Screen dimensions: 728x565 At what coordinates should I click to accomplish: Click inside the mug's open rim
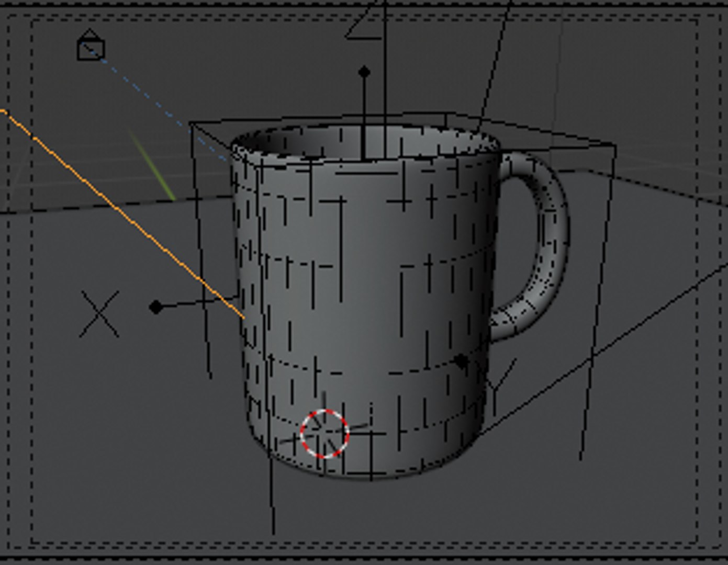pos(366,142)
